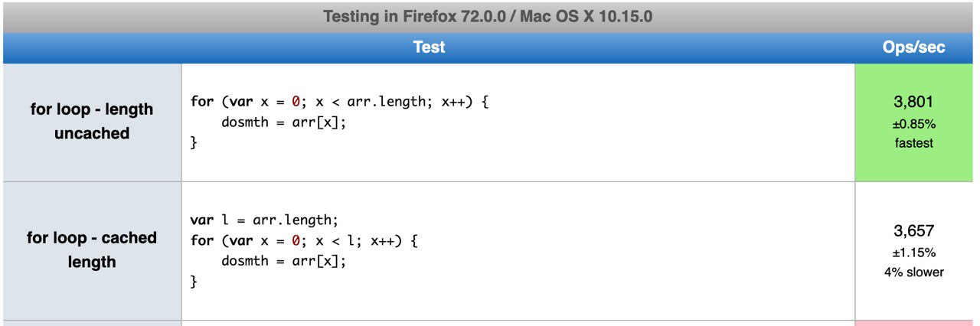Viewport: 980px width, 326px height.
Task: Click the closing brace of the cached loop
Action: click(x=194, y=282)
